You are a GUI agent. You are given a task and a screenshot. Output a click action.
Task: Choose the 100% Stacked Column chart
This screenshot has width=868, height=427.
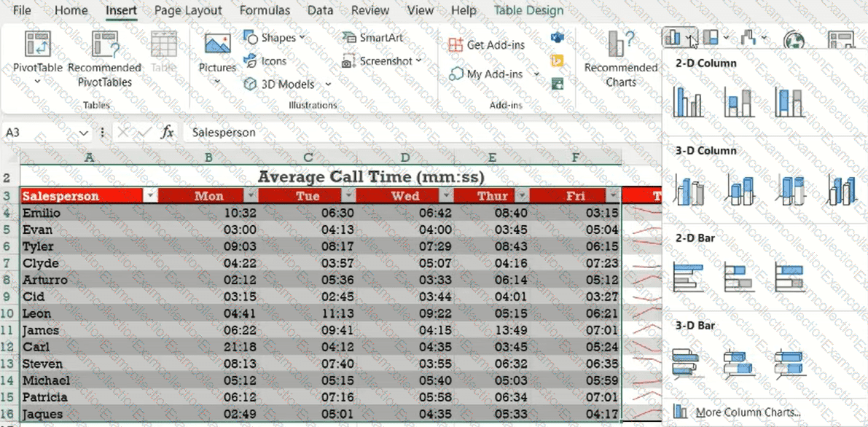tap(789, 101)
